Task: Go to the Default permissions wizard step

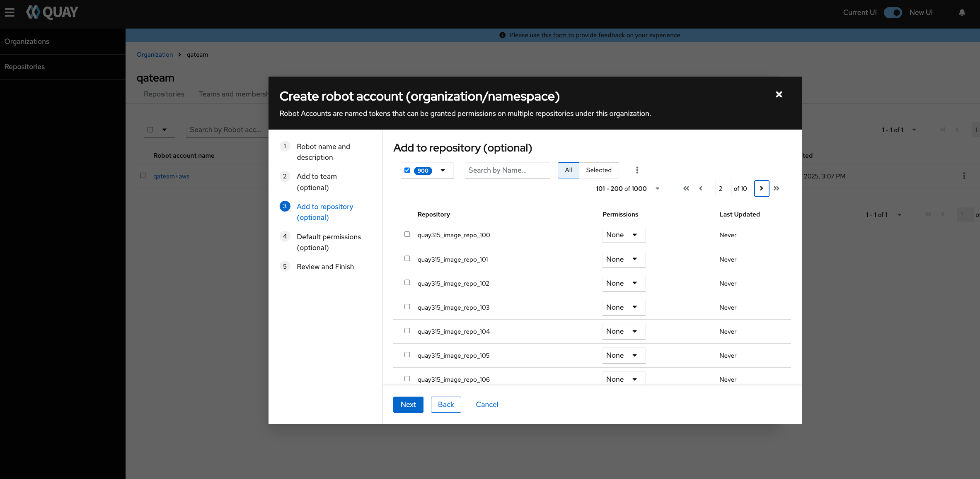Action: coord(328,242)
